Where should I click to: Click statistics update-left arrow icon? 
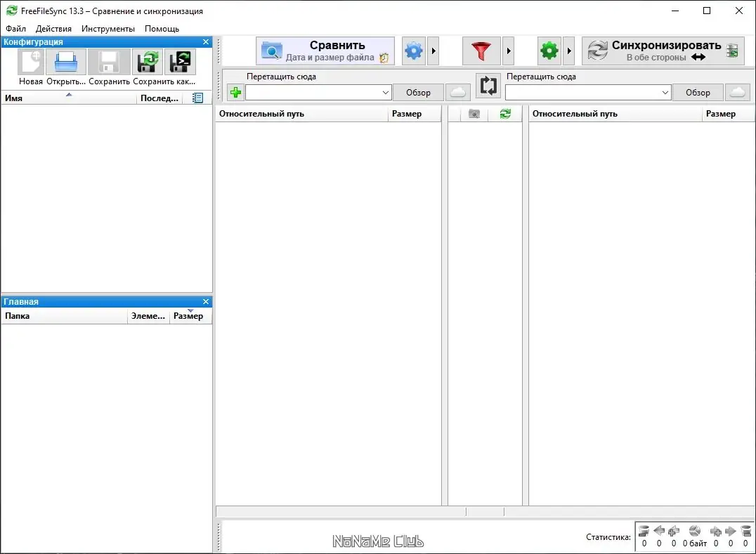[659, 531]
